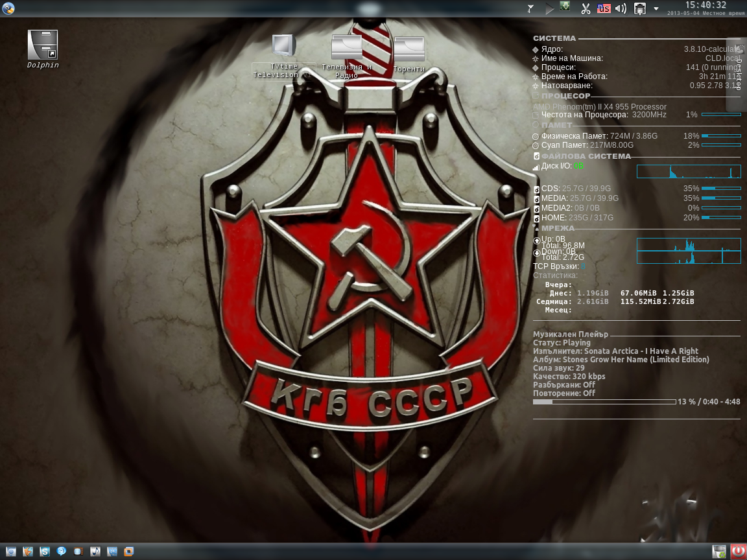
Task: Launch TVtime Television from the desktop
Action: coord(284,56)
